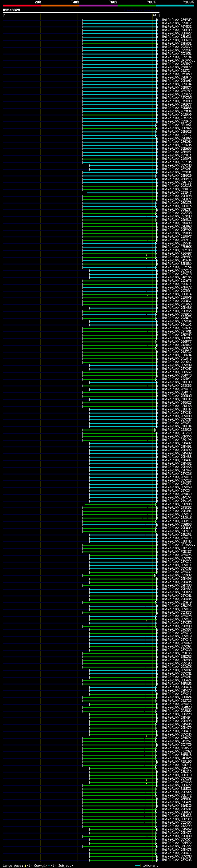Open hit UniRef100_C9W977
Screen dimensions: 197x868
(177, 104)
